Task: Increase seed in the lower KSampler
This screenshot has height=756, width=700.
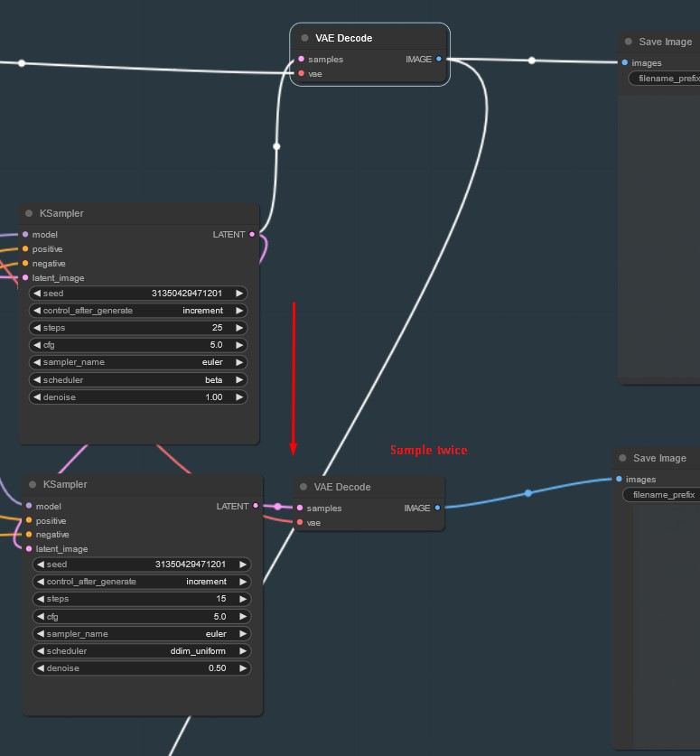Action: tap(242, 565)
